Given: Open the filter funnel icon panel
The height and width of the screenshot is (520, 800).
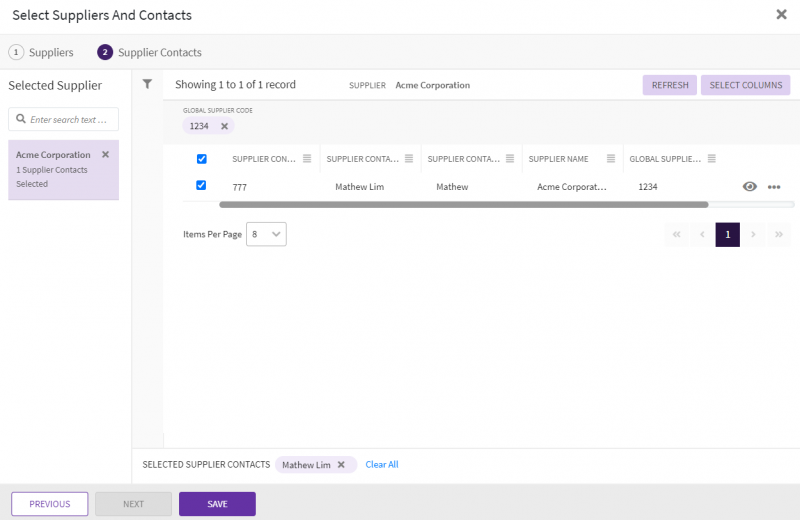Looking at the screenshot, I should (147, 84).
